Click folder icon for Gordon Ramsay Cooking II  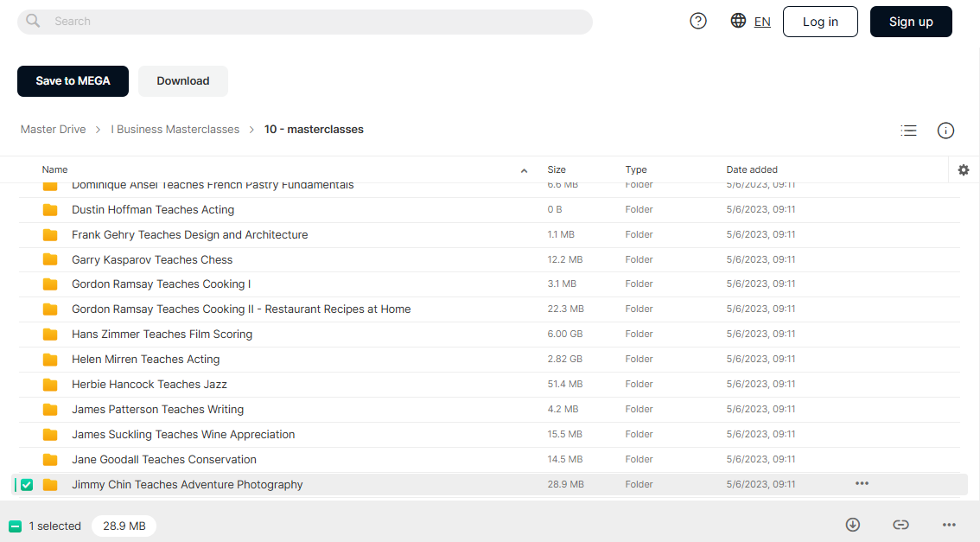tap(50, 309)
